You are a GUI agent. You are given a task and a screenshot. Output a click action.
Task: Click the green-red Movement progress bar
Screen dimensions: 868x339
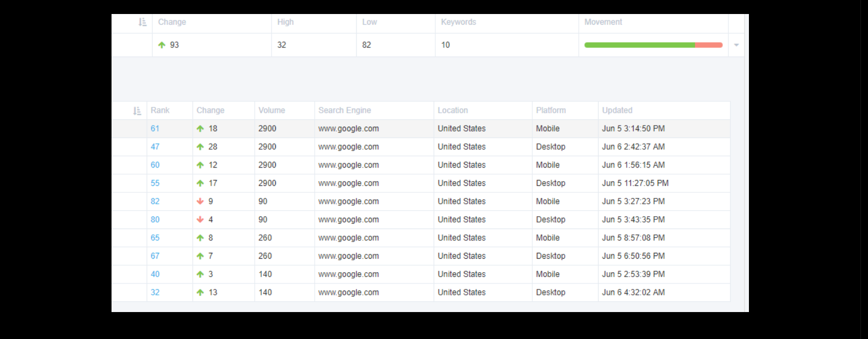pos(653,45)
